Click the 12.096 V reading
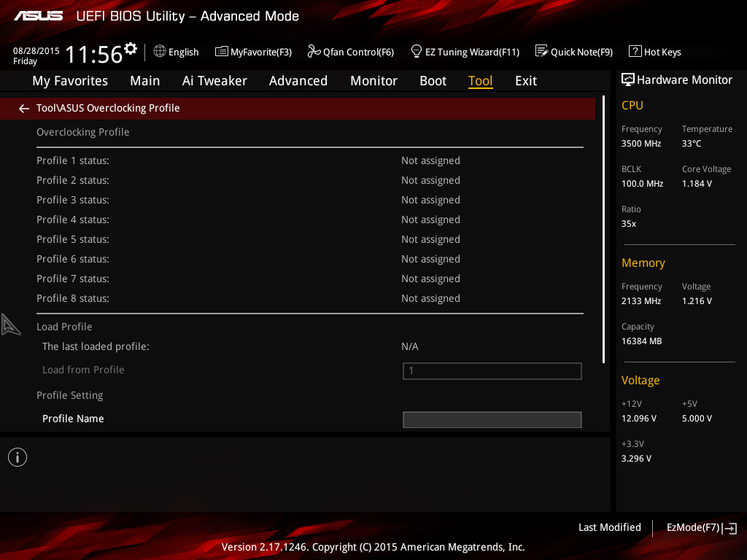The width and height of the screenshot is (747, 560). click(x=639, y=418)
